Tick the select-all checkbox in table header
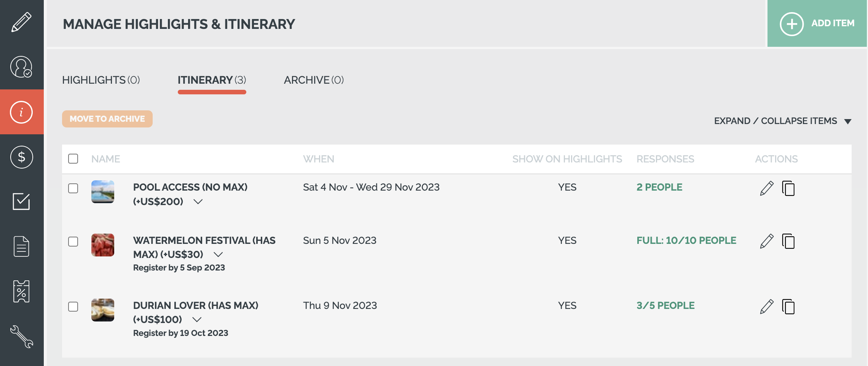The image size is (868, 366). (x=73, y=159)
